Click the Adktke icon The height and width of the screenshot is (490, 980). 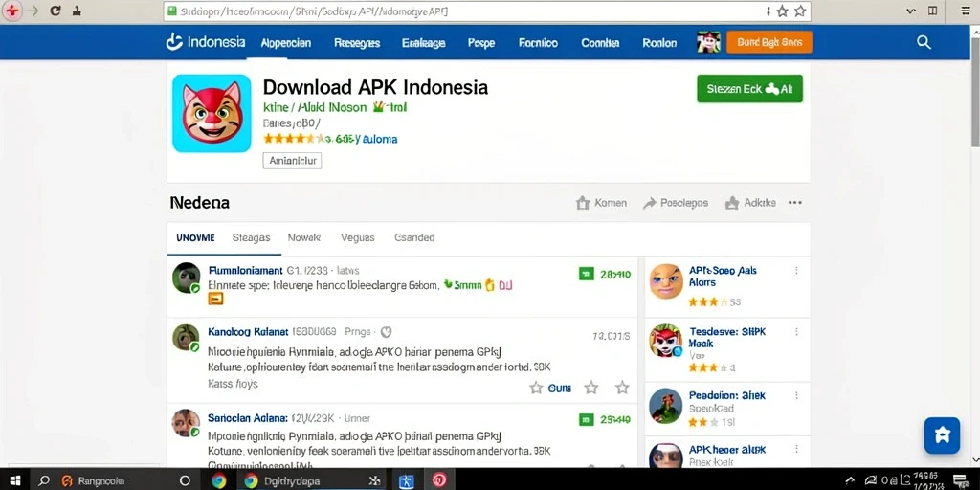pos(732,203)
